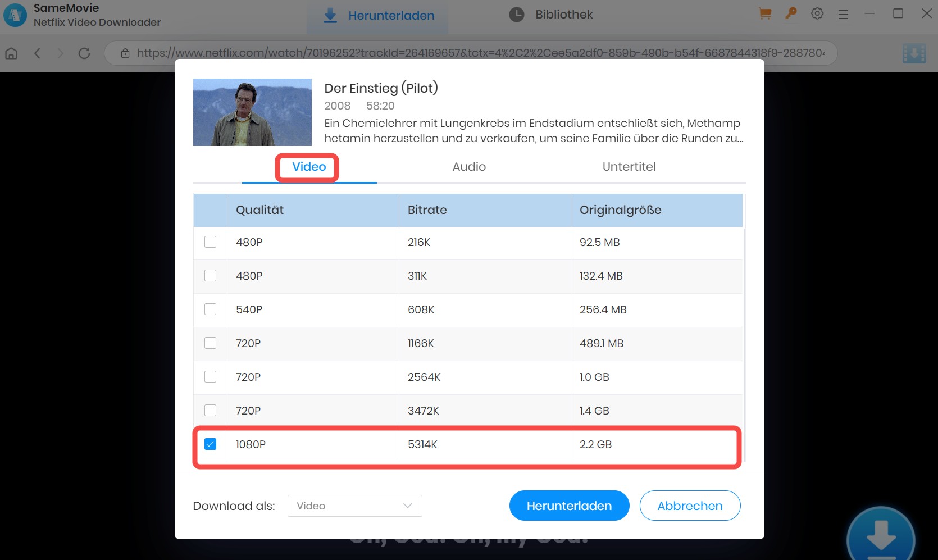
Task: Check the 720P 3472K quality checkbox
Action: coord(210,411)
